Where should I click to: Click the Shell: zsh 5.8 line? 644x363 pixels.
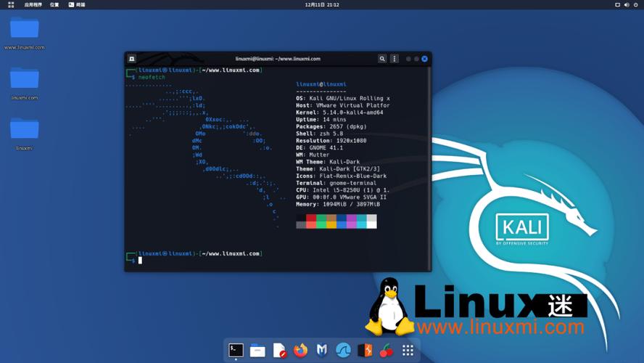pyautogui.click(x=320, y=133)
